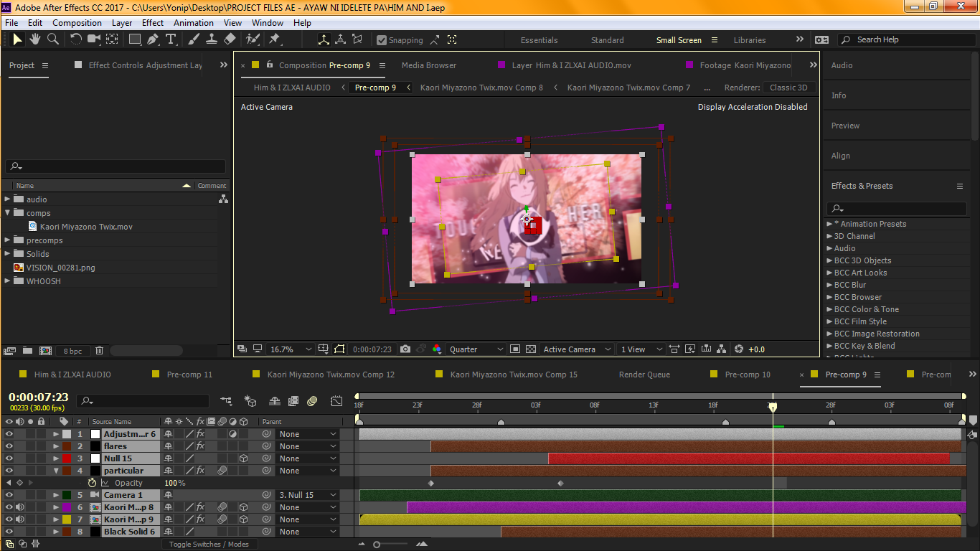Open magnification ratio dropdown 16.7%

[x=291, y=349]
